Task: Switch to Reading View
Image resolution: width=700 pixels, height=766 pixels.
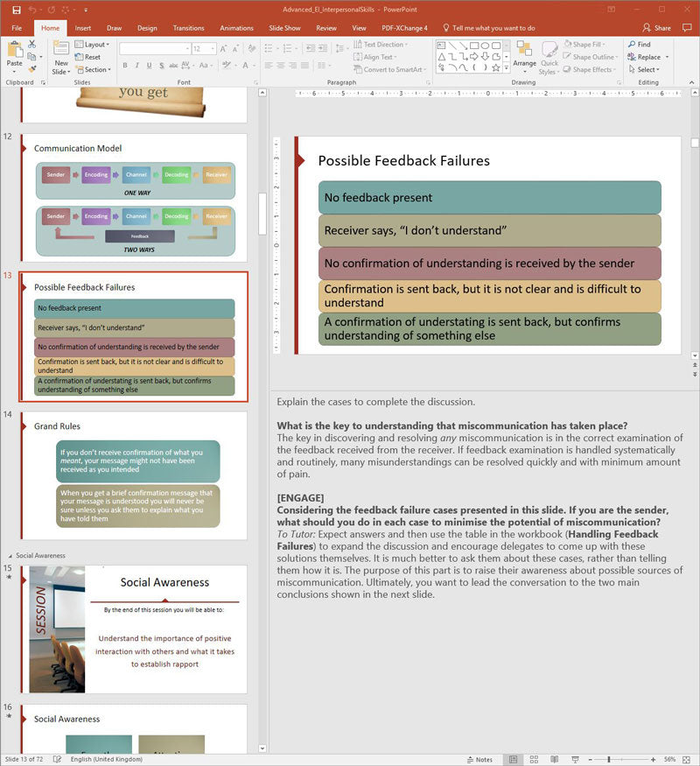Action: [555, 760]
